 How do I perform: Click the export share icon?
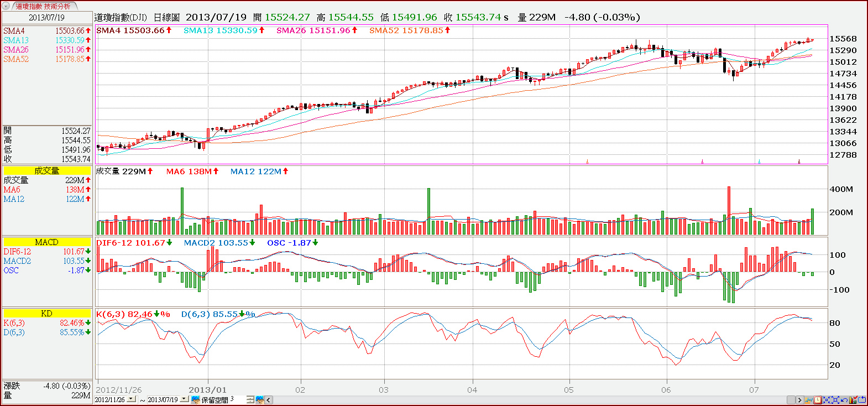coord(861,399)
